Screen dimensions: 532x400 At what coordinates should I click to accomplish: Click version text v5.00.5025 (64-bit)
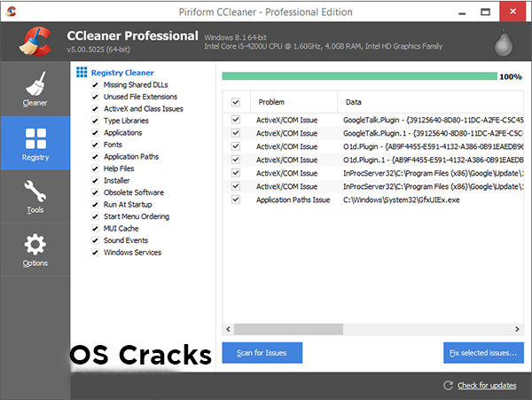(x=98, y=50)
